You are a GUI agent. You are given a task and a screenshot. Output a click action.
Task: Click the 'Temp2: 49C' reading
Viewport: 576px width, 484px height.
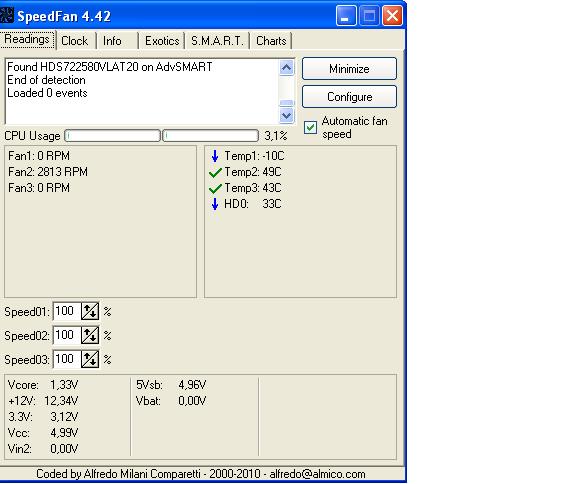point(253,172)
